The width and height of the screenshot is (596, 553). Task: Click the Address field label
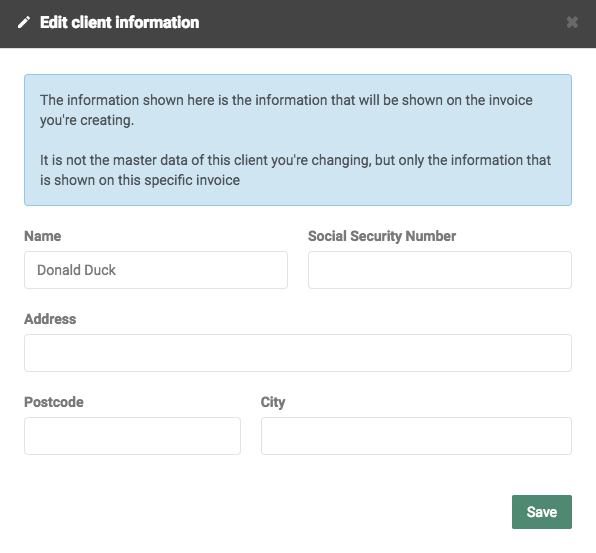[x=50, y=319]
